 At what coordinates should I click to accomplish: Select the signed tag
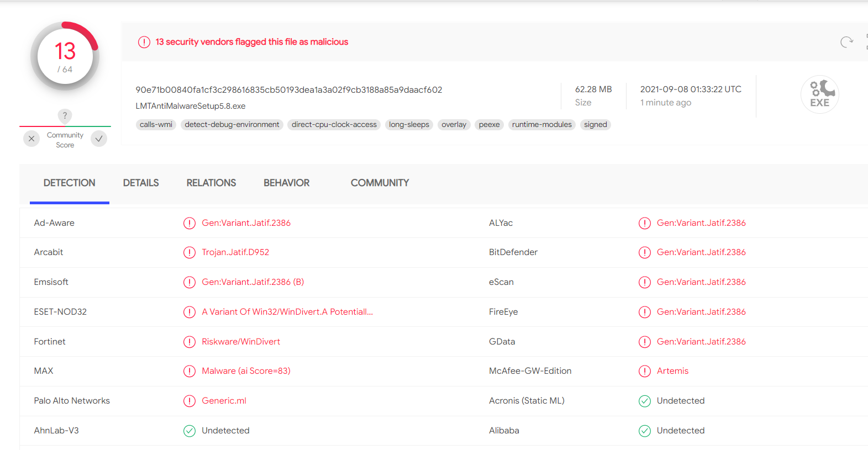pos(596,125)
